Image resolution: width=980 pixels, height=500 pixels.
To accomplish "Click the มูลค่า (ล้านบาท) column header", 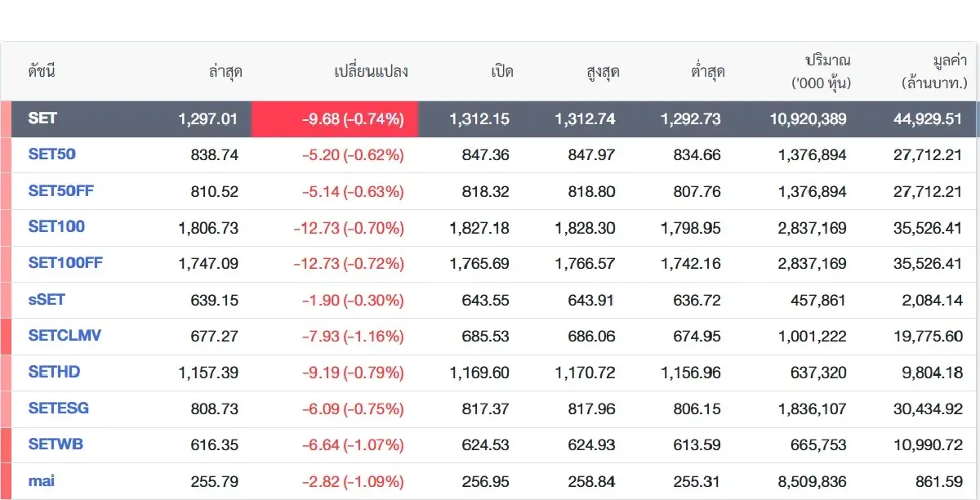I will point(934,72).
